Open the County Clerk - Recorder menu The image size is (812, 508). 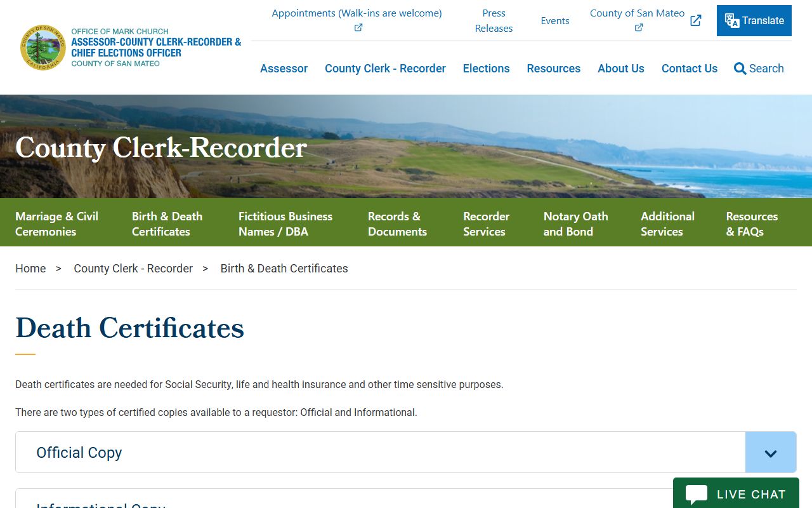click(x=385, y=69)
